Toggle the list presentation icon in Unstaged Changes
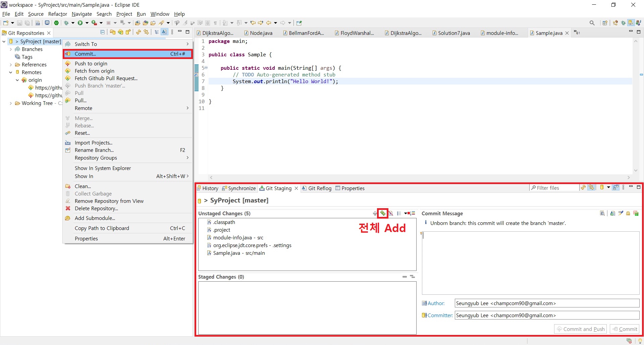Screen dimensions: 644x345 click(399, 213)
